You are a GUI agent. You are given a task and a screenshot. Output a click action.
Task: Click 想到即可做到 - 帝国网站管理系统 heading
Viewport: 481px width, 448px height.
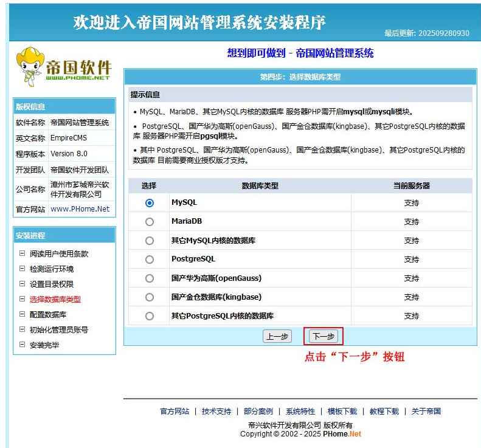click(x=300, y=53)
